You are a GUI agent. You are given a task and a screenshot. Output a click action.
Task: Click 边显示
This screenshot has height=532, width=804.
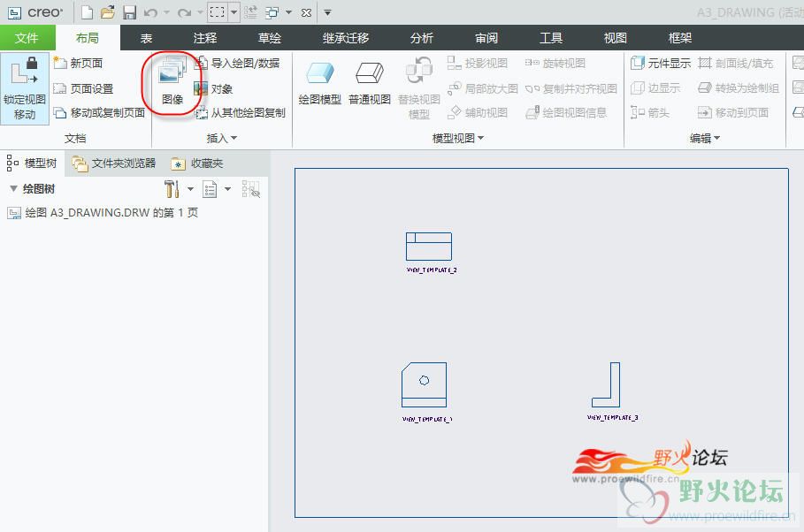pyautogui.click(x=655, y=88)
